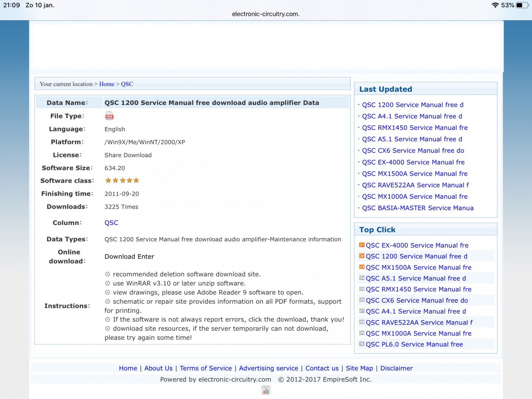The image size is (532, 399).
Task: Click Download Enter to start download
Action: [130, 256]
